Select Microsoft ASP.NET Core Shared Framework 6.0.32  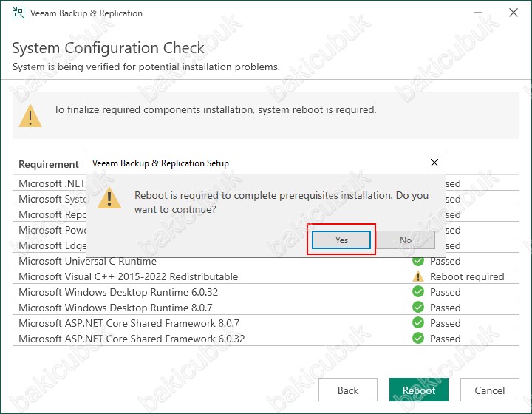(266, 339)
